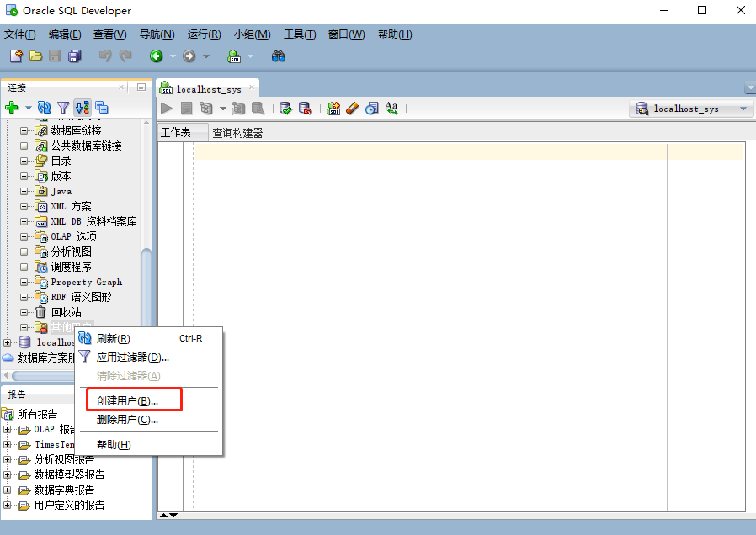
Task: Select the XML DB 资料档案库 tree item
Action: click(x=93, y=221)
